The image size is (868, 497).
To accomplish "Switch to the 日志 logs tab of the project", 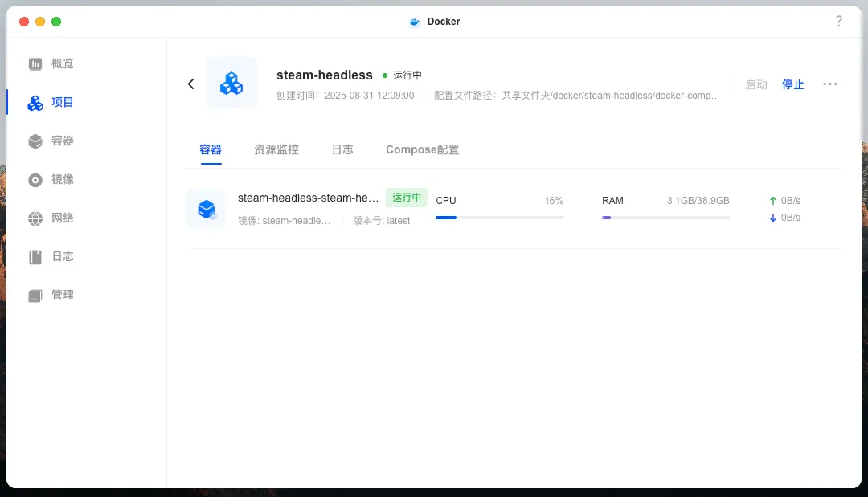I will click(x=342, y=149).
